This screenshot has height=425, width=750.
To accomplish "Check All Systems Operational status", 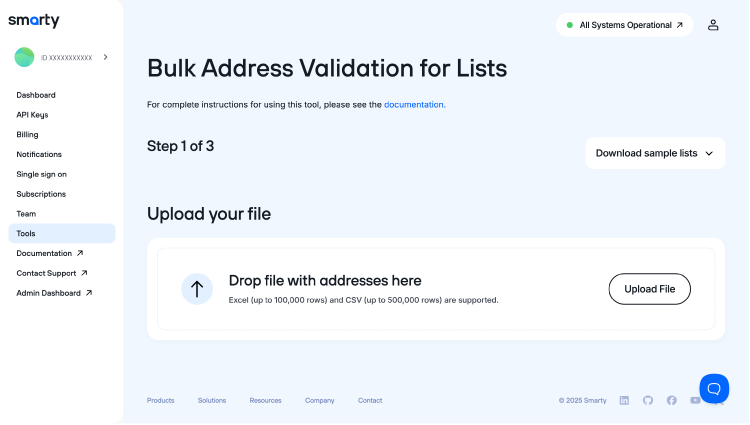I will coord(624,25).
